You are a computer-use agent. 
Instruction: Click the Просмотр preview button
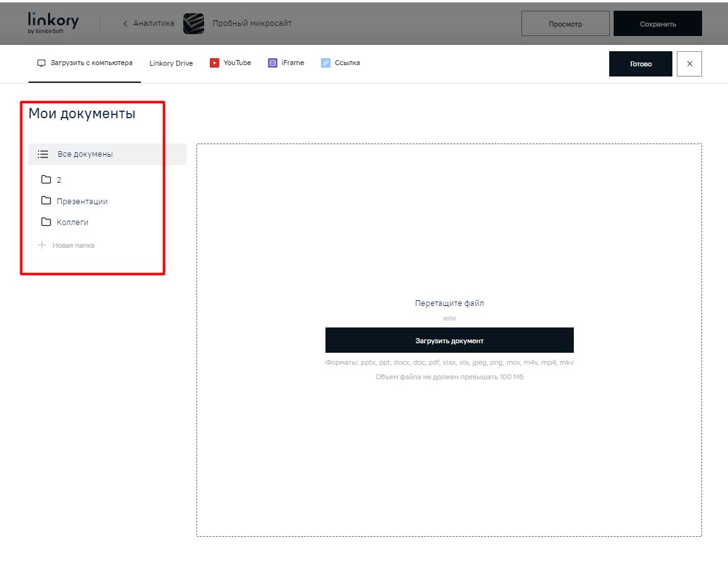pos(565,24)
